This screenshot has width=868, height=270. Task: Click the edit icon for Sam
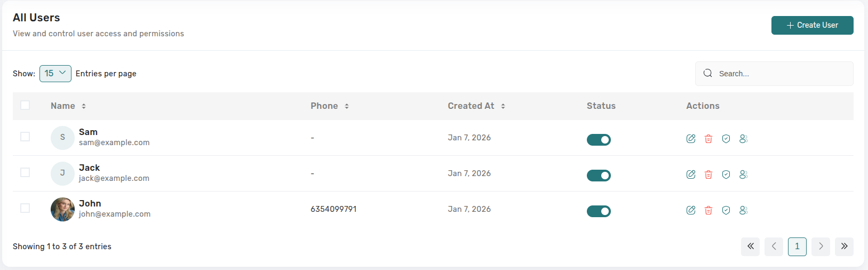(x=691, y=139)
